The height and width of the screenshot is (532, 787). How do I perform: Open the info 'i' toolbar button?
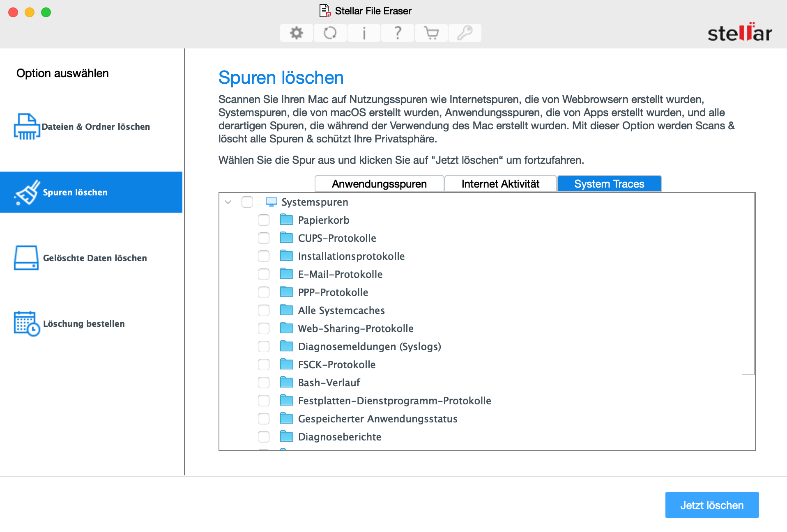[x=364, y=33]
